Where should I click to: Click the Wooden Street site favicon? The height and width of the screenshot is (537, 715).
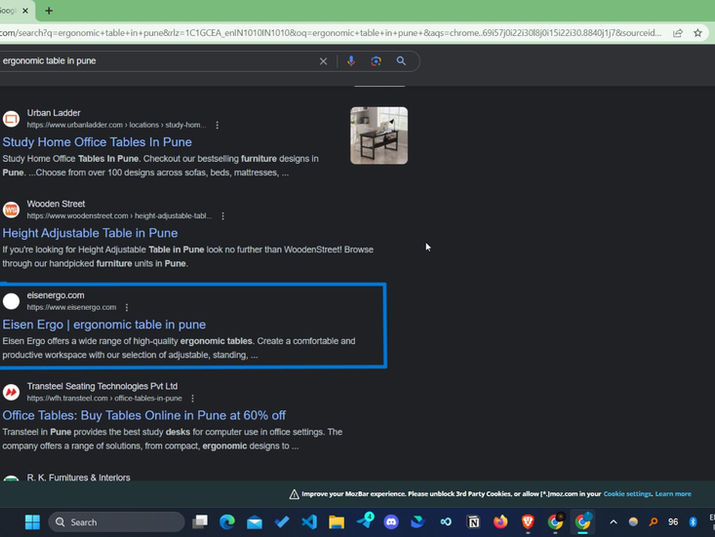11,210
